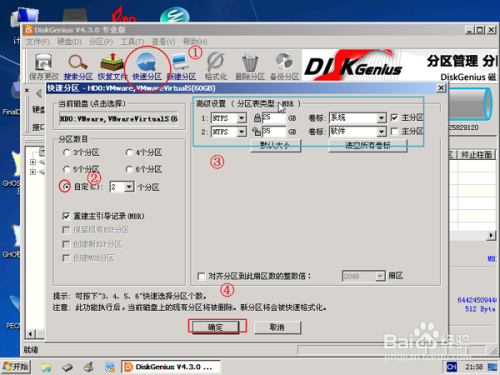Open the Start (开始) menu
The width and height of the screenshot is (500, 375).
(16, 367)
